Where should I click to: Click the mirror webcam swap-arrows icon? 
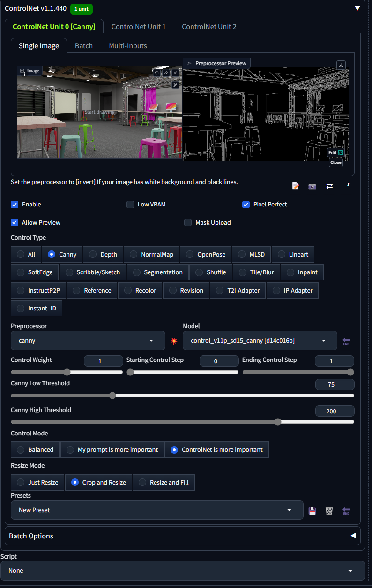[x=329, y=186]
